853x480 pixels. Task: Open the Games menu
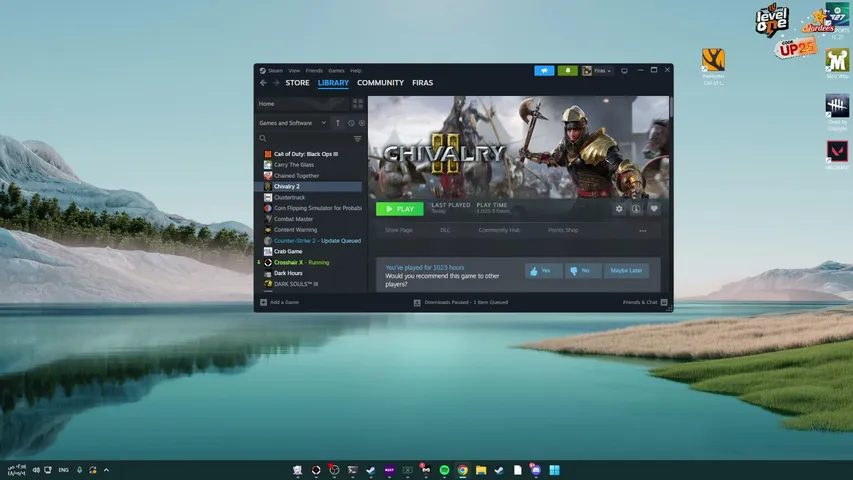(336, 71)
